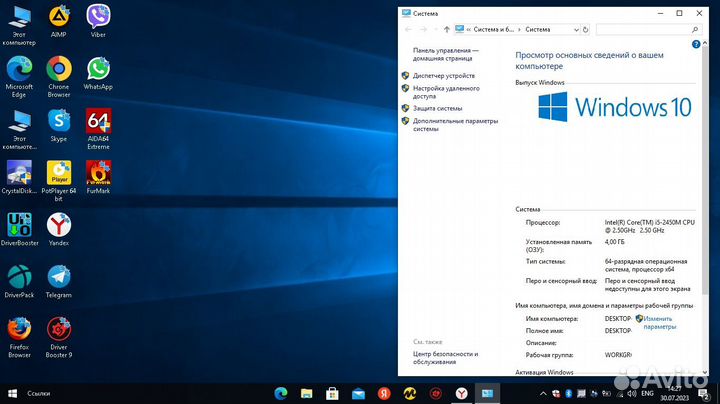Open Microsoft Store from the taskbar
Viewport: 720px width, 404px height.
(332, 393)
